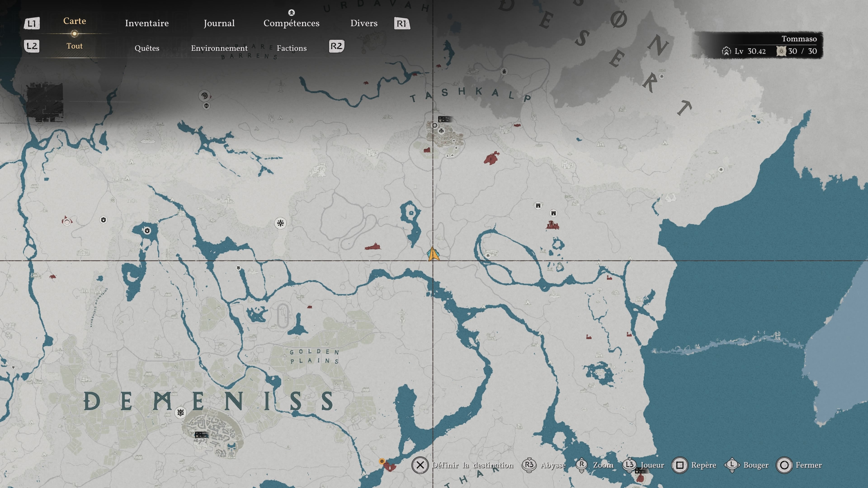Click the square Repère prompt icon
The height and width of the screenshot is (488, 868).
(x=680, y=465)
